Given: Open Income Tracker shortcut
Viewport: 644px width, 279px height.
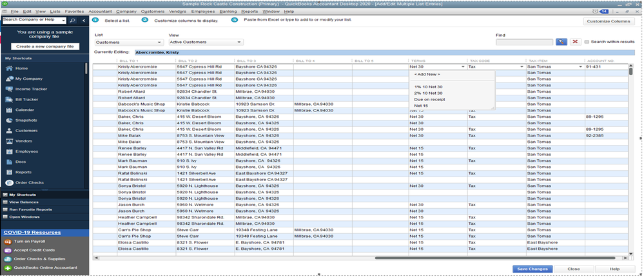Looking at the screenshot, I should click(x=26, y=89).
